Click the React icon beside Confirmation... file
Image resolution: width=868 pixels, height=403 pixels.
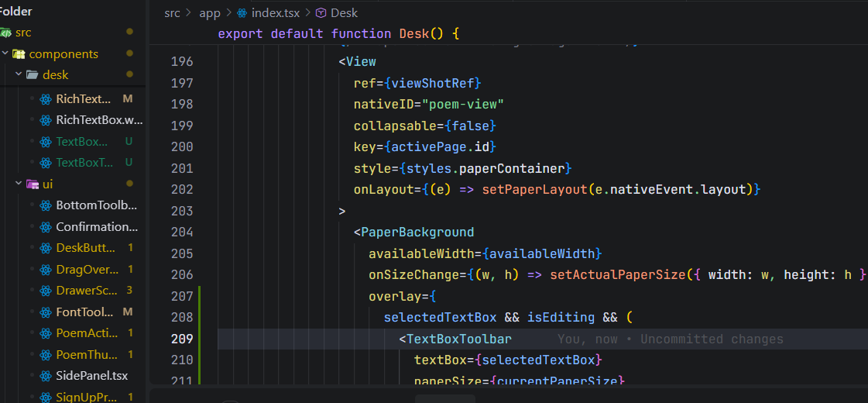tap(46, 227)
